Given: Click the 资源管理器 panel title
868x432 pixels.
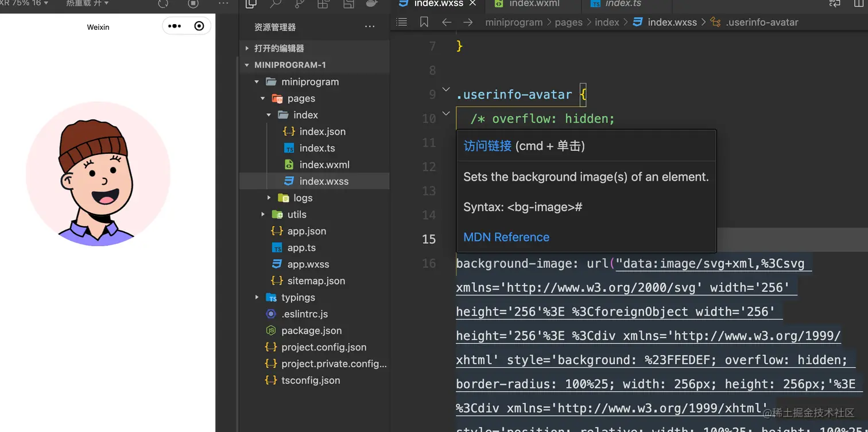Looking at the screenshot, I should (275, 27).
